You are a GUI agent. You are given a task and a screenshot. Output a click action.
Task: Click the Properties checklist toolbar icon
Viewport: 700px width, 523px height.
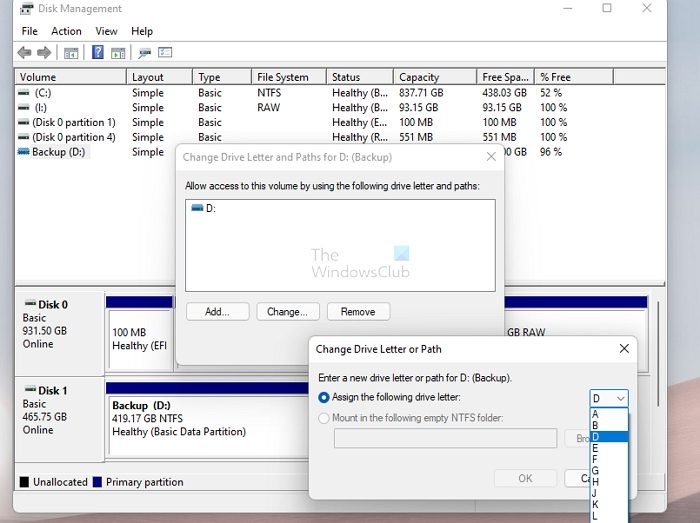point(165,53)
